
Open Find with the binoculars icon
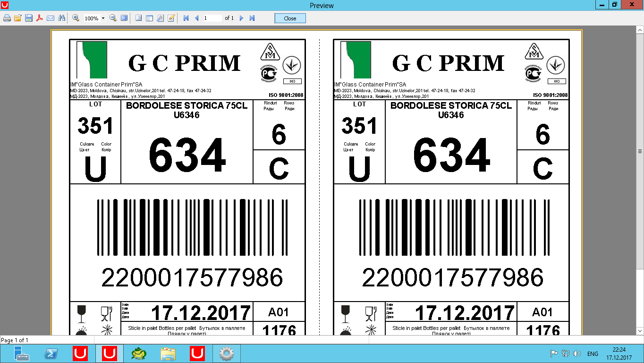pos(61,18)
